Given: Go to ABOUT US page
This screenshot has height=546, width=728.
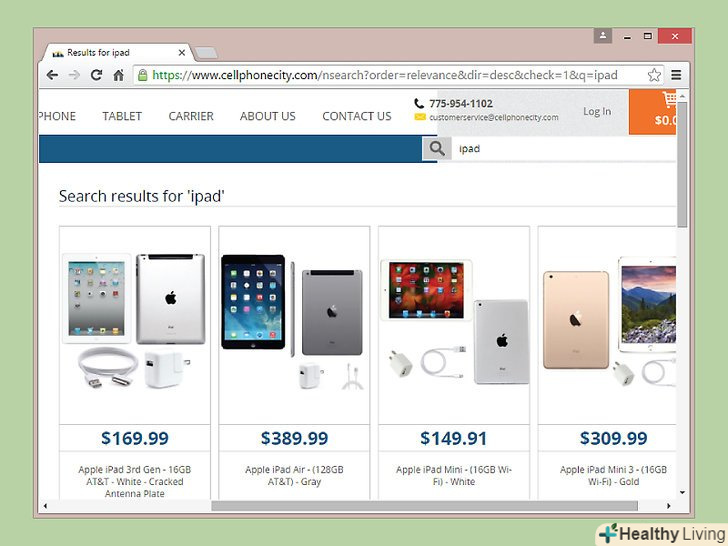Looking at the screenshot, I should pos(268,116).
